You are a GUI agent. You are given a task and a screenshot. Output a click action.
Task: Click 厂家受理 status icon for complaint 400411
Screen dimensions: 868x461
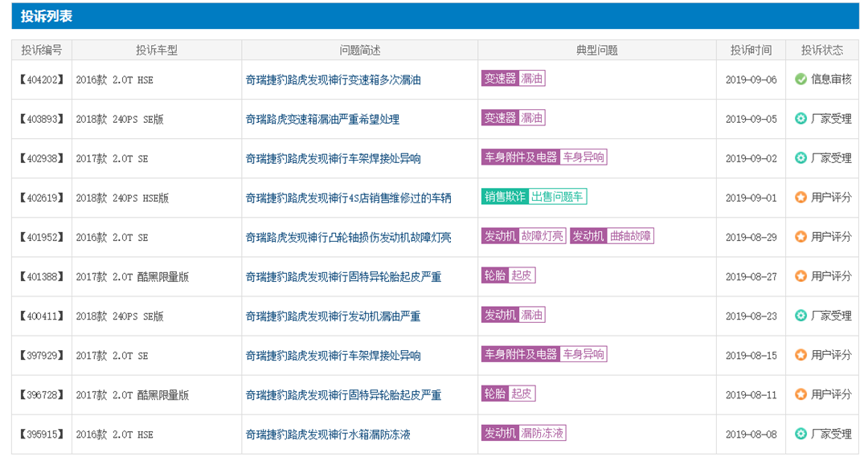pyautogui.click(x=800, y=316)
